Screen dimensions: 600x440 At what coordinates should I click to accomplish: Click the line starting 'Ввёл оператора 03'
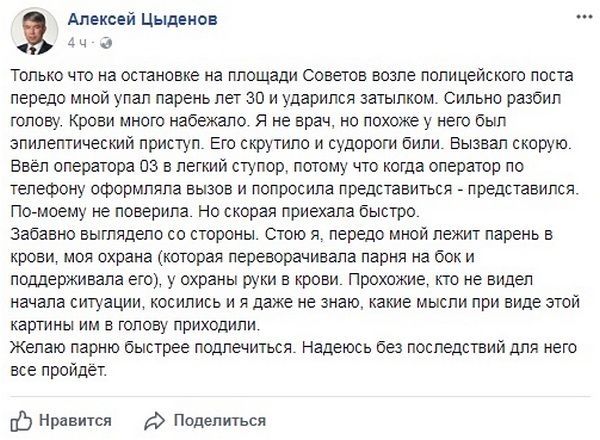[267, 167]
